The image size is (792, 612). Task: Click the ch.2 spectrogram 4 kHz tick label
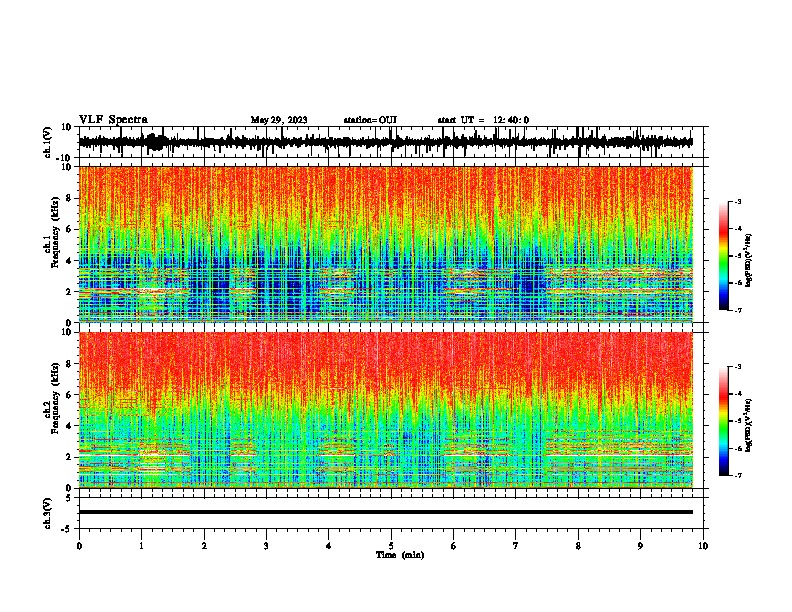pyautogui.click(x=69, y=426)
